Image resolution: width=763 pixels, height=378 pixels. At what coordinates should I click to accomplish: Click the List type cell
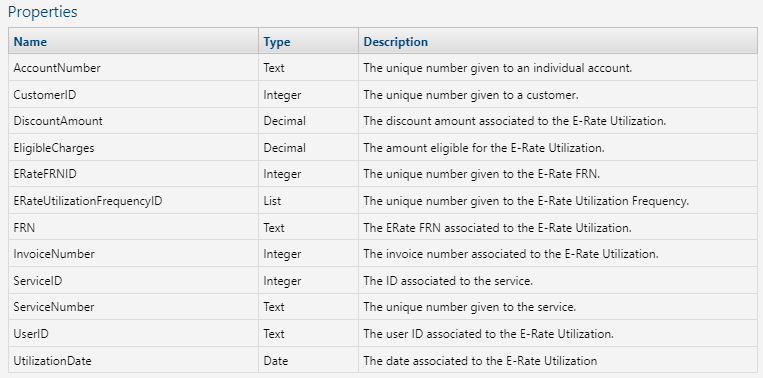272,201
